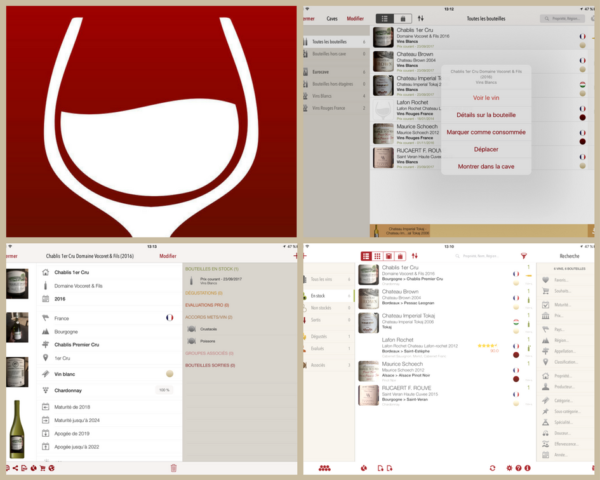
Task: Click shopping cart icon in detail bottom bar
Action: coord(42,468)
